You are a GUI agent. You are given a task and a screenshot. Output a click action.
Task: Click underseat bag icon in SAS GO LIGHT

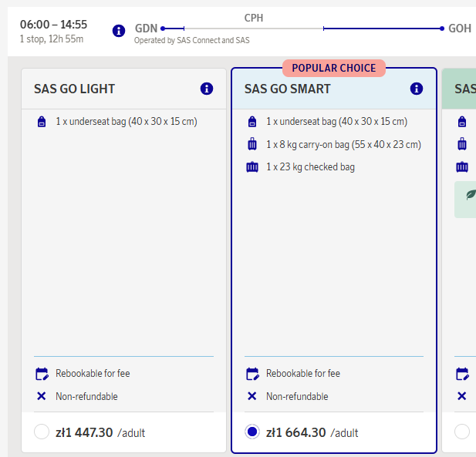click(x=42, y=121)
